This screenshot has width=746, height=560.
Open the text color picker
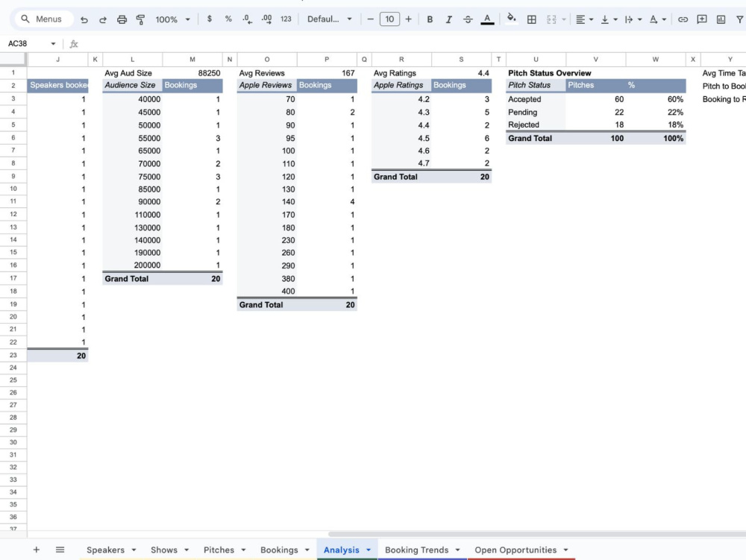click(487, 19)
